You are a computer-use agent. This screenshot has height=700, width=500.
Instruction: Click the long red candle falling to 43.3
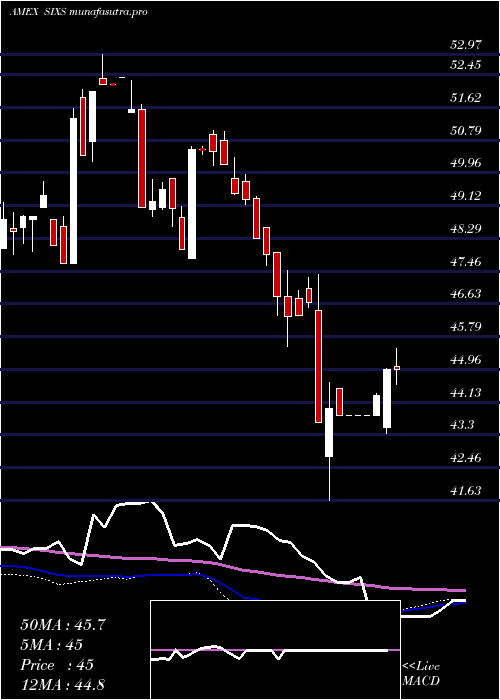pyautogui.click(x=319, y=366)
